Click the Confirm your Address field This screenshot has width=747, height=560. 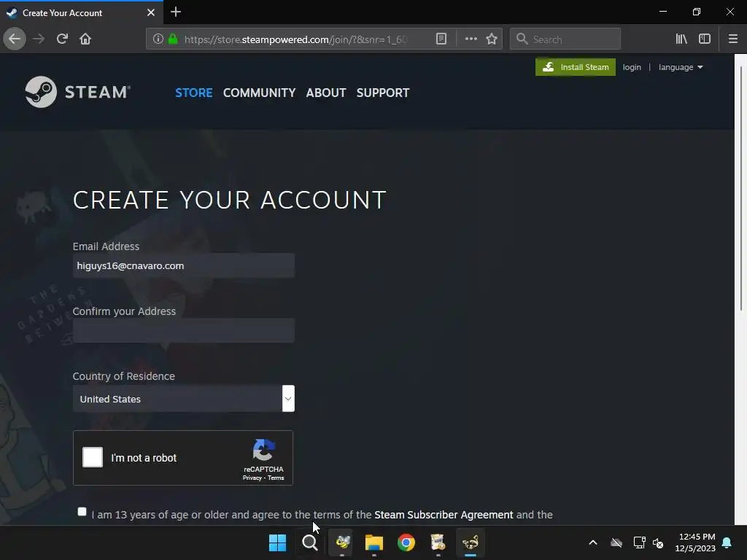coord(183,330)
